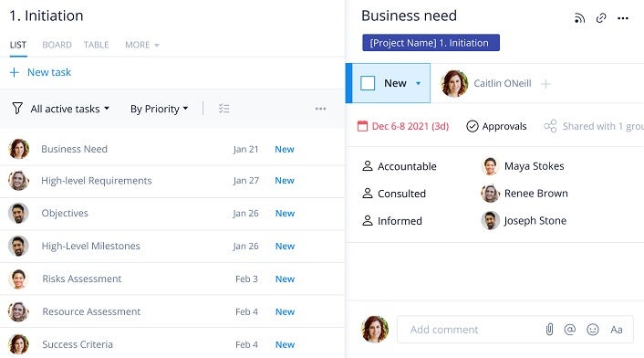
Task: Click Maya Stokes avatar
Action: click(490, 166)
